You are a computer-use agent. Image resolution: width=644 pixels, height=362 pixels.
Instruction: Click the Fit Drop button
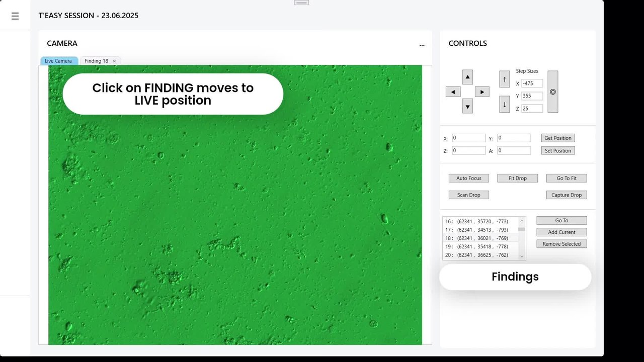point(518,178)
